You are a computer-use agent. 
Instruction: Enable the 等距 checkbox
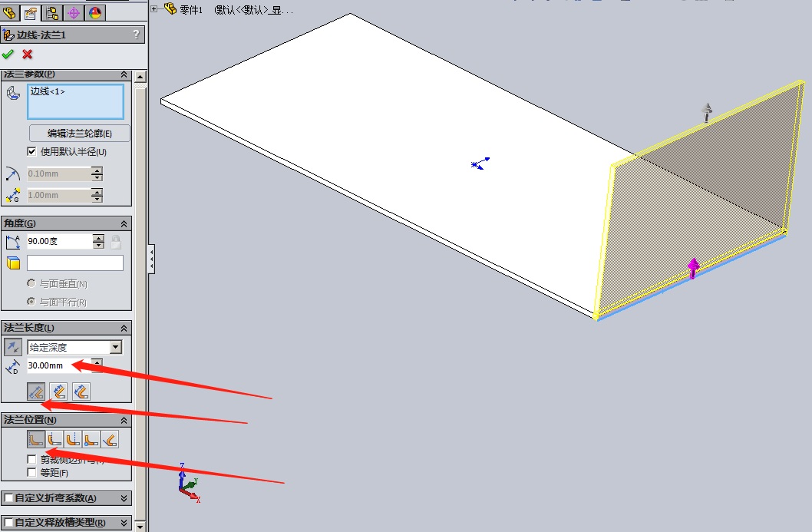[31, 472]
